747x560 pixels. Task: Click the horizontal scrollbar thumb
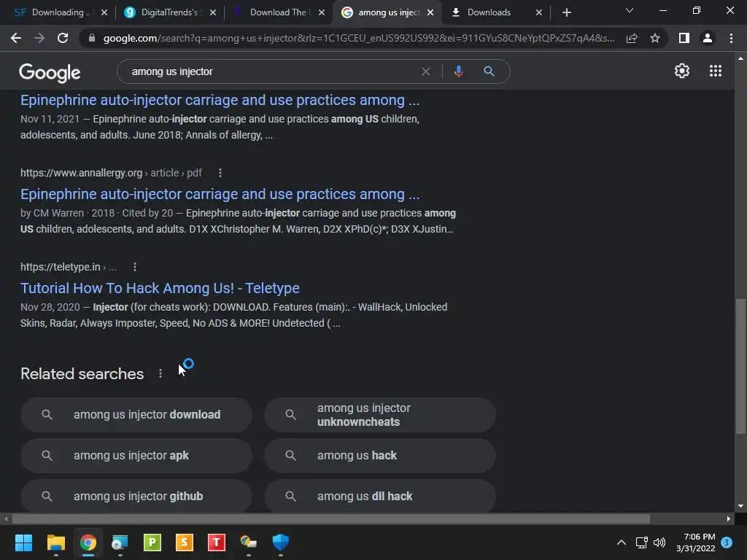[331, 519]
